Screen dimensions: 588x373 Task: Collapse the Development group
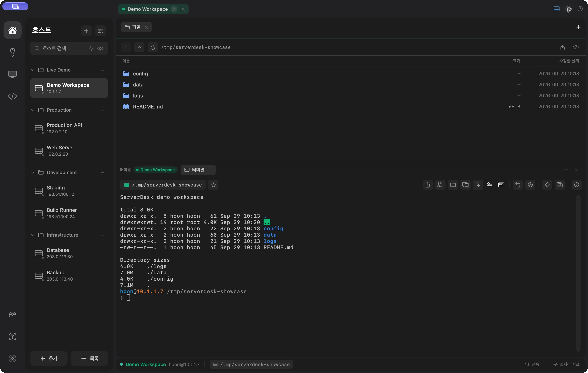(x=33, y=173)
